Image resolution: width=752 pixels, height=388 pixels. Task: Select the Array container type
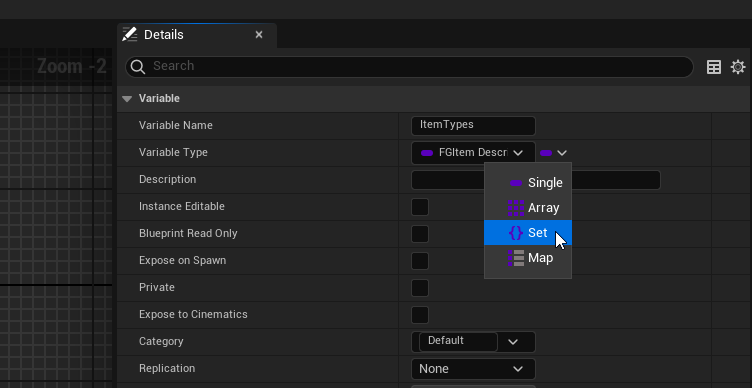pos(528,208)
